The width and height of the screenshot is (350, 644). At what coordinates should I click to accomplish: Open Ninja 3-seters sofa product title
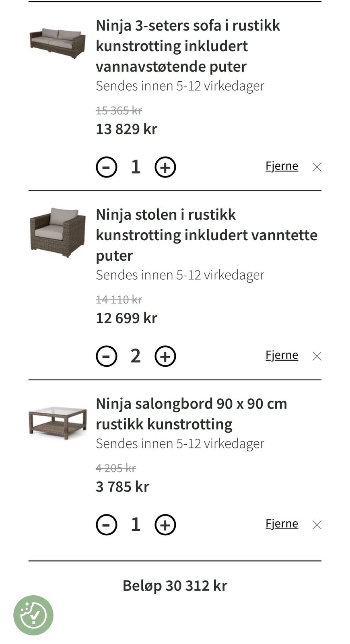(188, 46)
